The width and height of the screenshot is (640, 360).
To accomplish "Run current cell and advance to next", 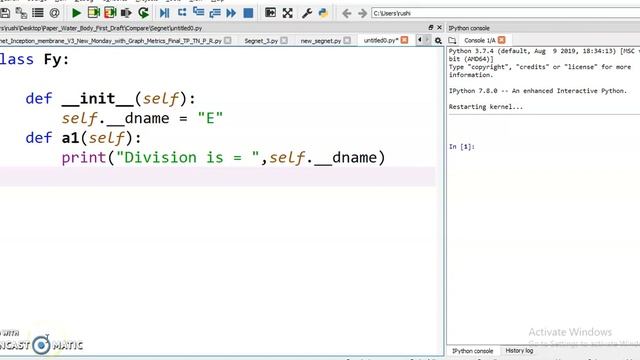I will (x=110, y=13).
